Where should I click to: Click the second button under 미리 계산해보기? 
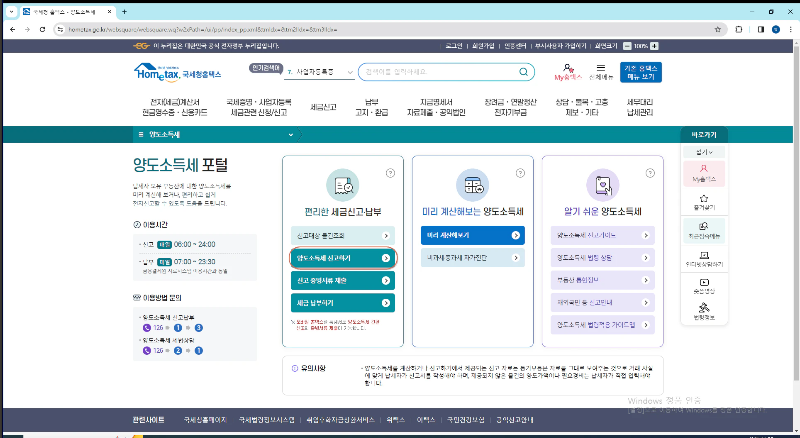point(472,258)
